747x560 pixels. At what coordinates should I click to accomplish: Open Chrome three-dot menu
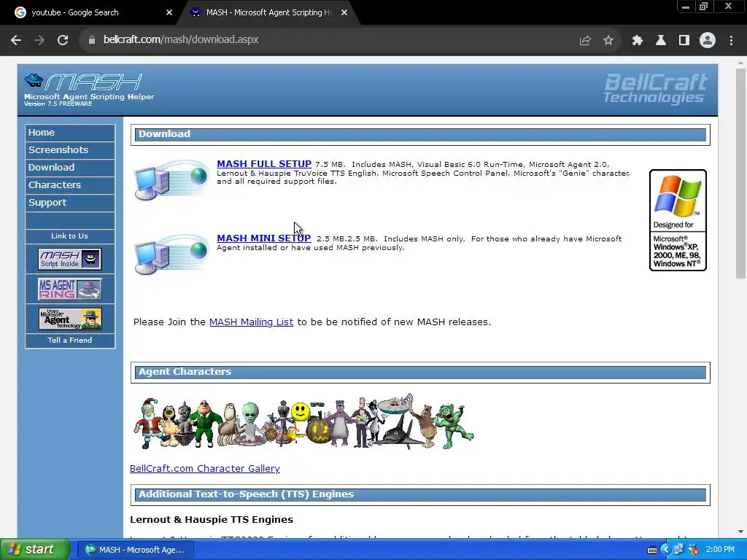click(x=731, y=41)
